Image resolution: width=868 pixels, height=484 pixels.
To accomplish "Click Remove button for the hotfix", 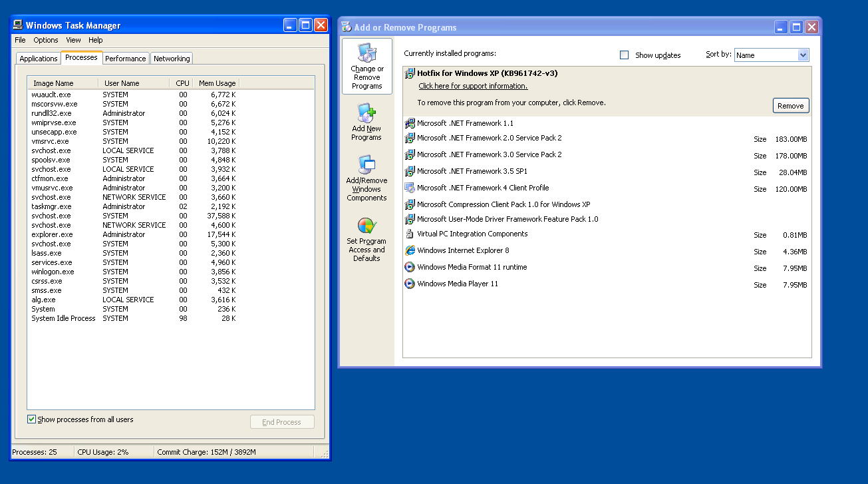I will click(x=791, y=106).
